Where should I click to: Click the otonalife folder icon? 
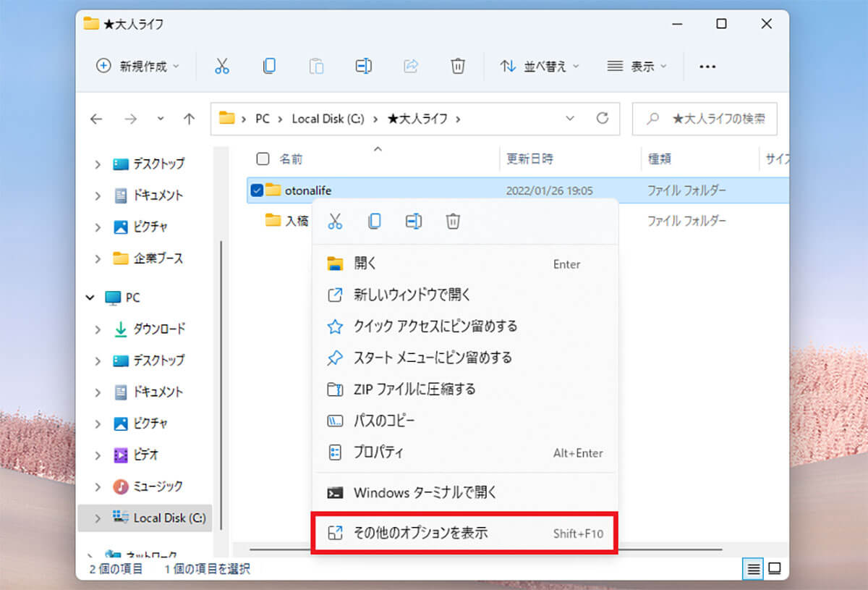tap(273, 190)
